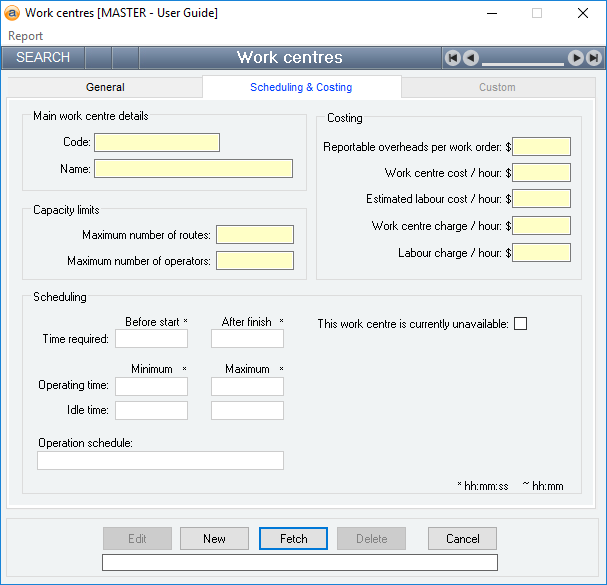607x585 pixels.
Task: Go to the previous record
Action: coord(471,58)
